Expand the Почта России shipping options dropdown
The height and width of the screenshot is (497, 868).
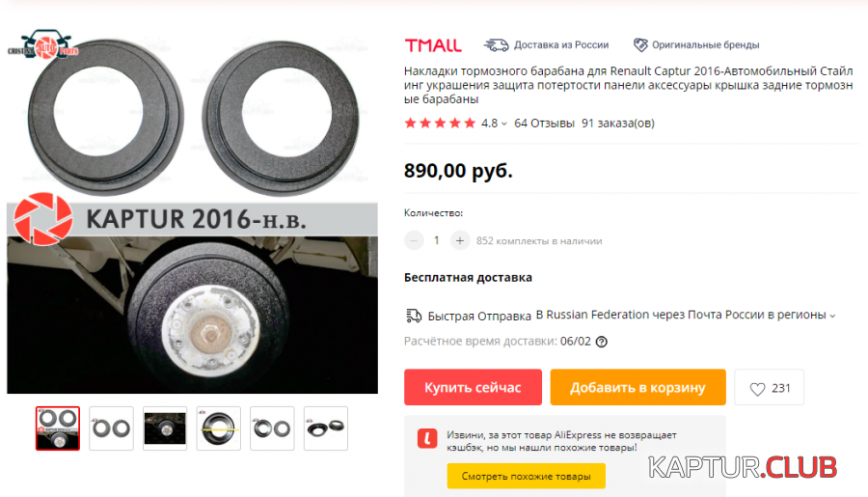(832, 316)
